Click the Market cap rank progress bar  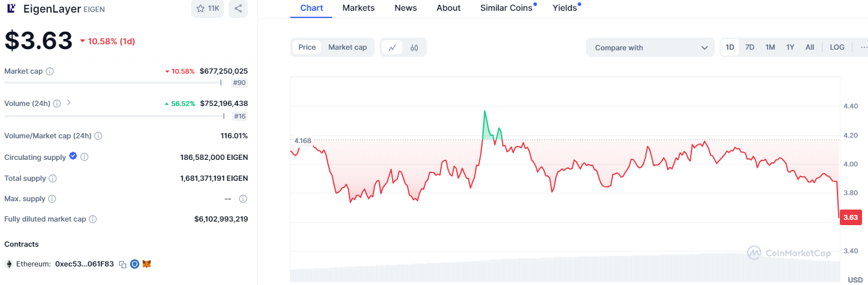[114, 83]
